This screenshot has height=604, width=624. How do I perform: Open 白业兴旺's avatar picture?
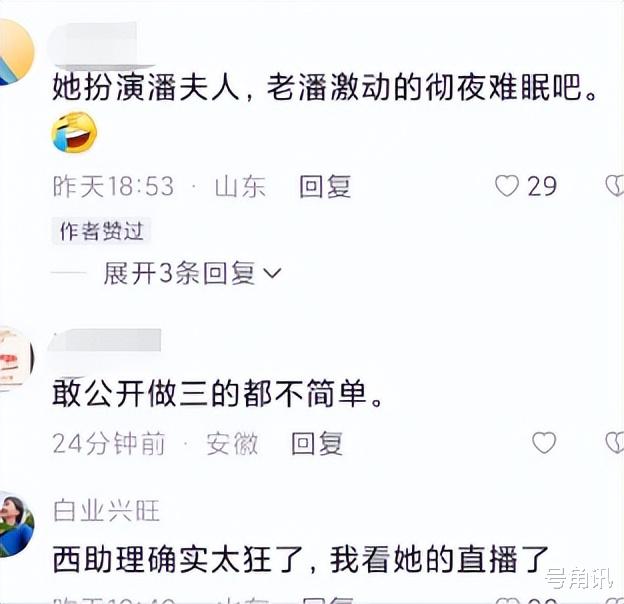point(16,524)
